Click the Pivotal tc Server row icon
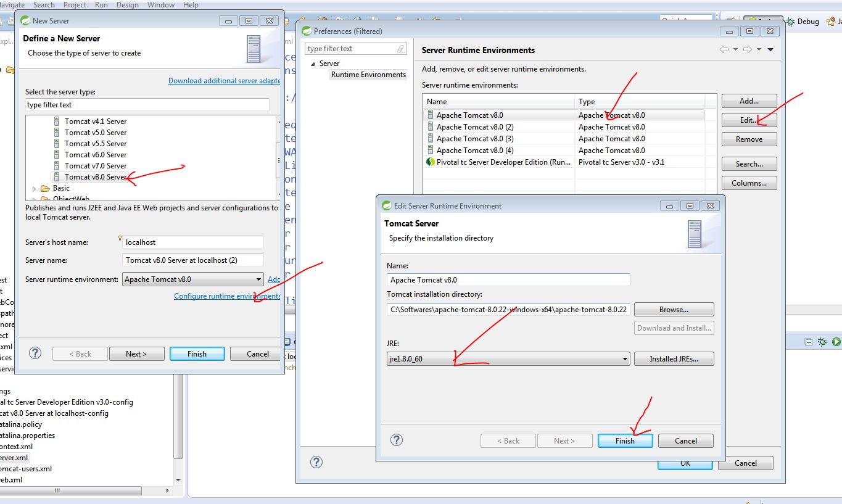This screenshot has width=842, height=504. [431, 162]
